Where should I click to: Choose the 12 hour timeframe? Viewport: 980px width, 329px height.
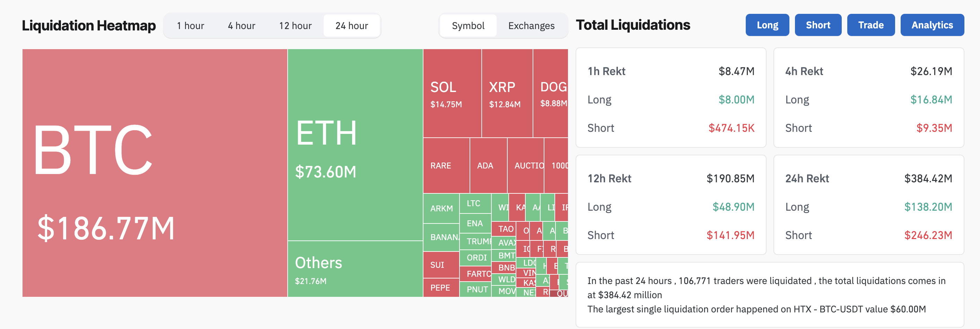click(x=295, y=26)
